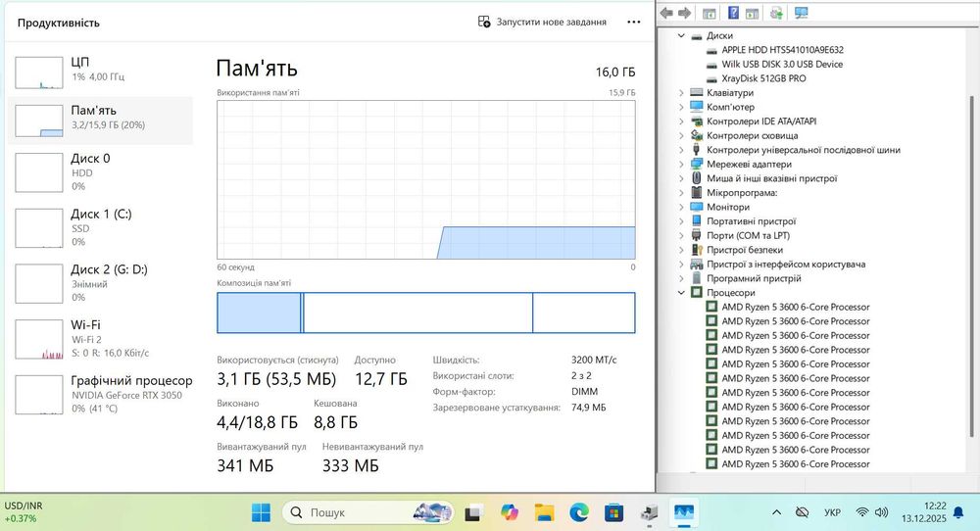Open the Пам'ять performance entry in sidebar
Image resolution: width=980 pixels, height=531 pixels.
point(100,120)
